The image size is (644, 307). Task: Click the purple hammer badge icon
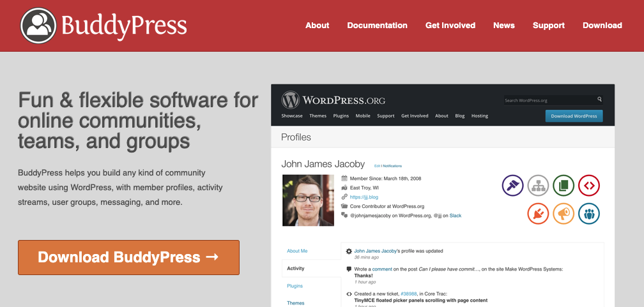click(x=512, y=186)
